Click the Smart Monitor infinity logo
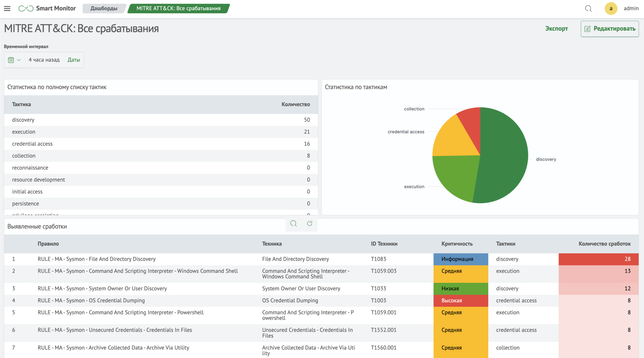The height and width of the screenshot is (358, 644). pyautogui.click(x=26, y=9)
